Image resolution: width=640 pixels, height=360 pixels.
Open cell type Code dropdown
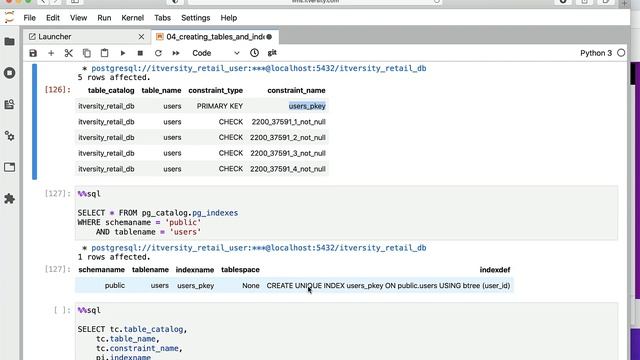pyautogui.click(x=216, y=53)
